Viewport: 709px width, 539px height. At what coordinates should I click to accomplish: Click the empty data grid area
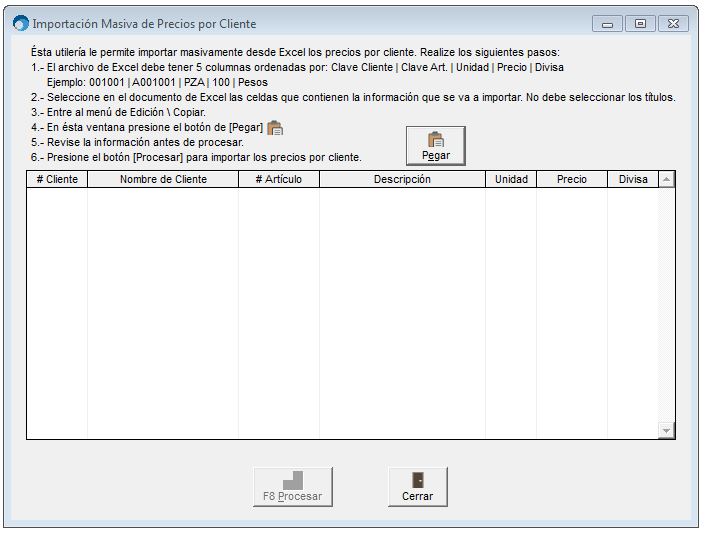pos(342,313)
